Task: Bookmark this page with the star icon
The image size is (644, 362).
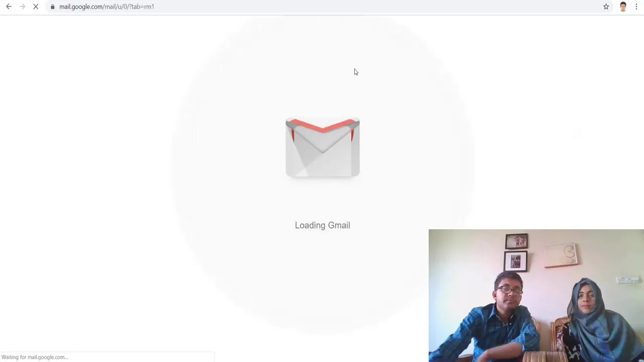Action: 606,7
